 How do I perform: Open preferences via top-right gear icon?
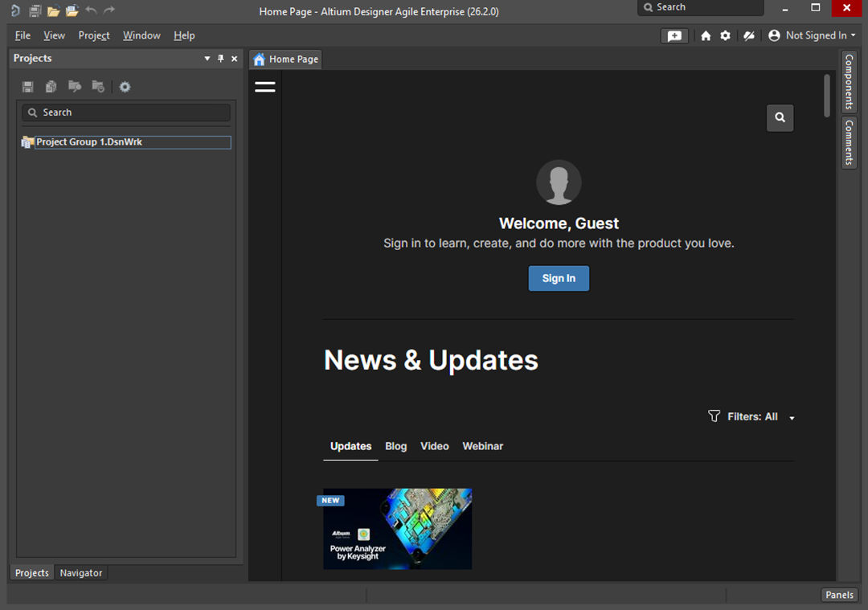725,35
